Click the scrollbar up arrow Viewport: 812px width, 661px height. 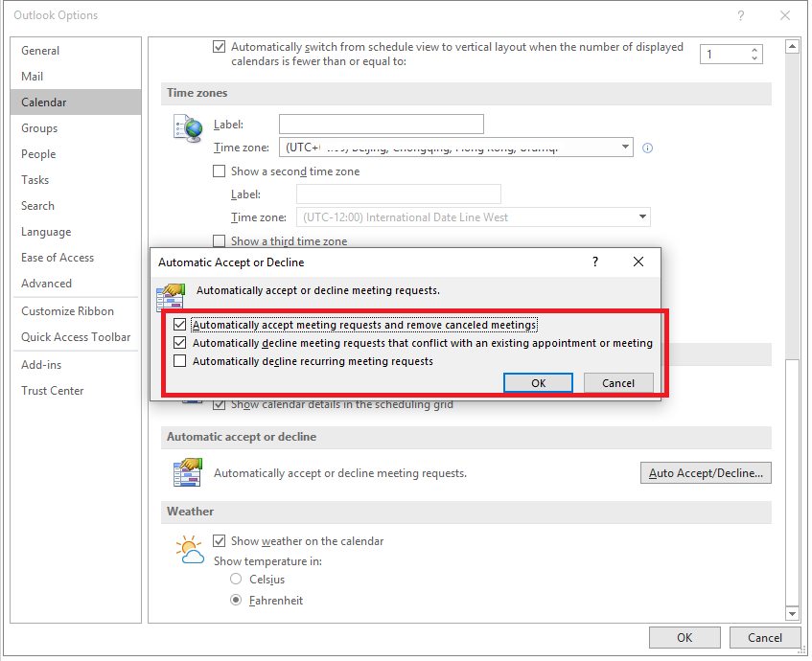792,47
